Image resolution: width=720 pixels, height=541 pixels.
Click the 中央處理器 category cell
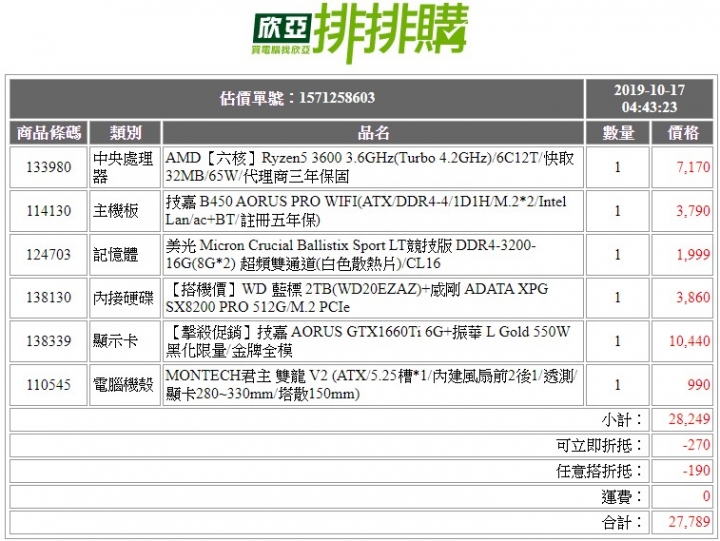click(125, 167)
